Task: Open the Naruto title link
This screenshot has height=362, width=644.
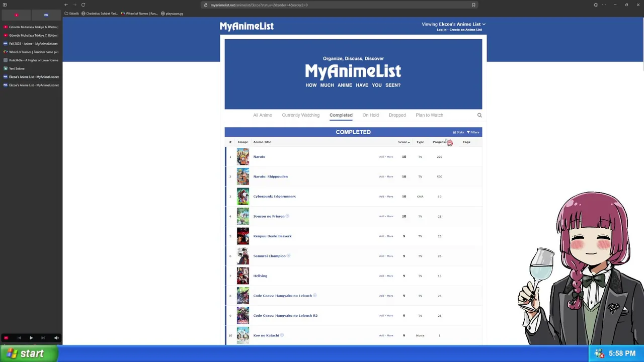Action: [x=259, y=157]
